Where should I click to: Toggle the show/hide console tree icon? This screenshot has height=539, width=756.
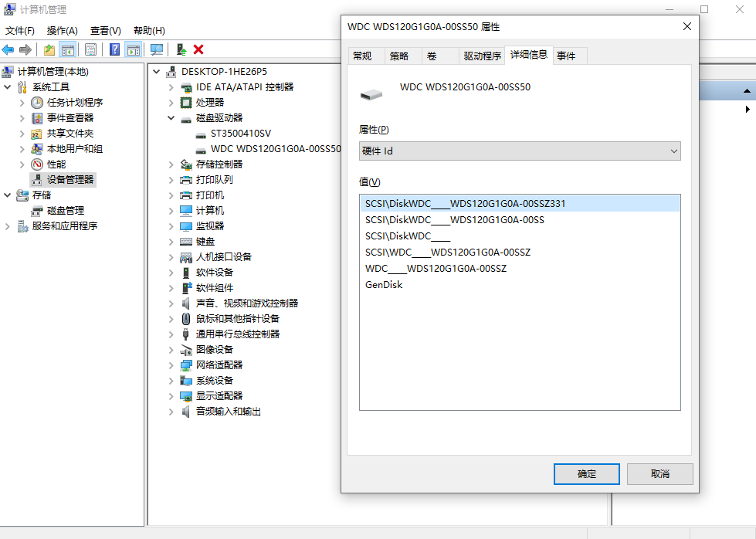coord(68,48)
